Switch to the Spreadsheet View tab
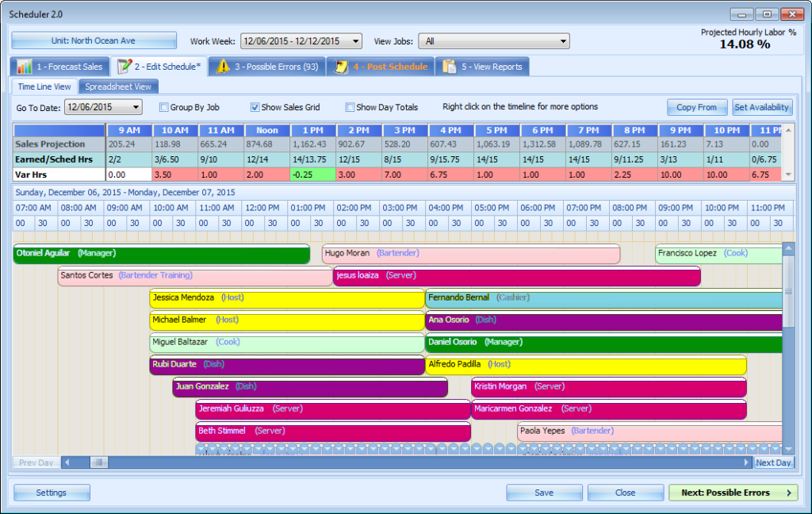Screen dimensions: 812x514 [x=118, y=86]
